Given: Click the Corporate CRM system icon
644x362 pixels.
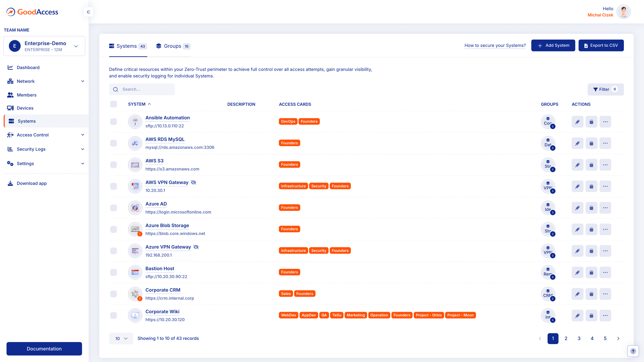Looking at the screenshot, I should [135, 294].
